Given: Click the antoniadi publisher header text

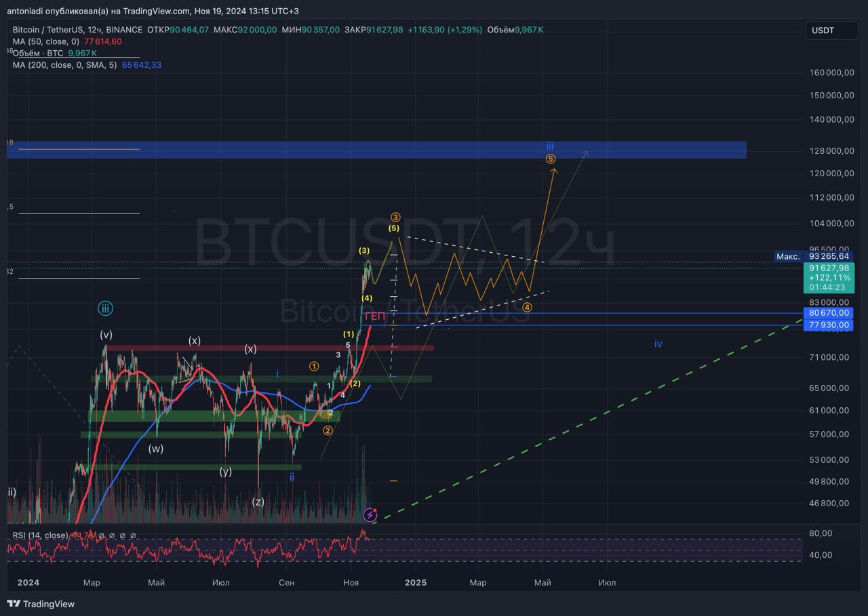Looking at the screenshot, I should click(153, 11).
